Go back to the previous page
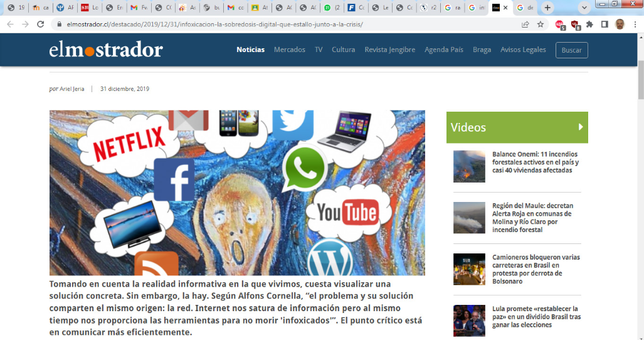The image size is (644, 340). tap(10, 24)
